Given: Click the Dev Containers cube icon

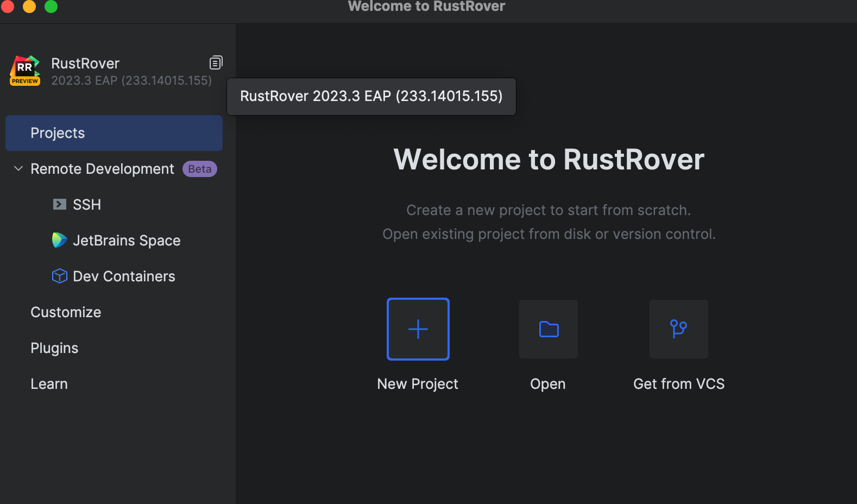Looking at the screenshot, I should [x=59, y=276].
